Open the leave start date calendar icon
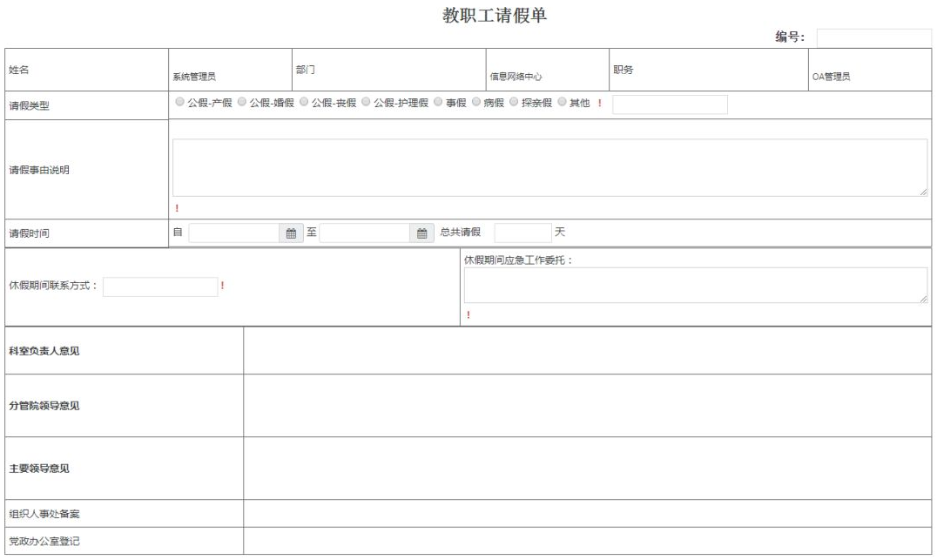Screen dimensions: 937x560 point(291,233)
